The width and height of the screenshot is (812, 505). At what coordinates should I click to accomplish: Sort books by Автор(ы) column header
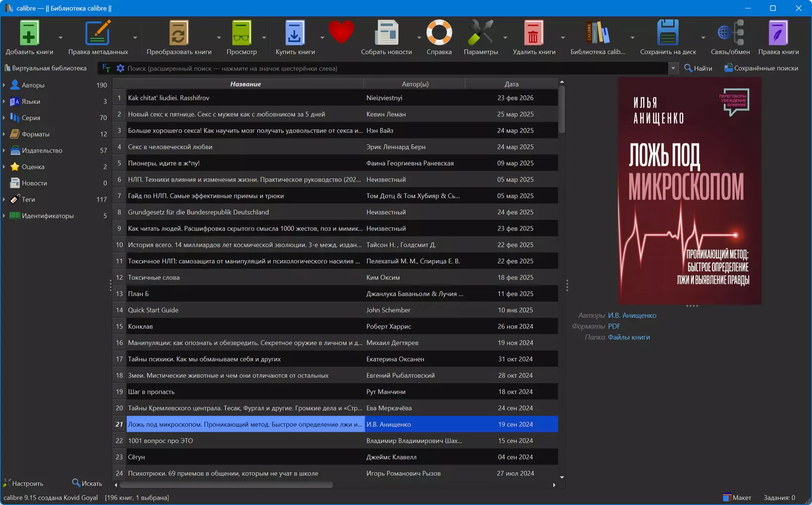tap(415, 84)
